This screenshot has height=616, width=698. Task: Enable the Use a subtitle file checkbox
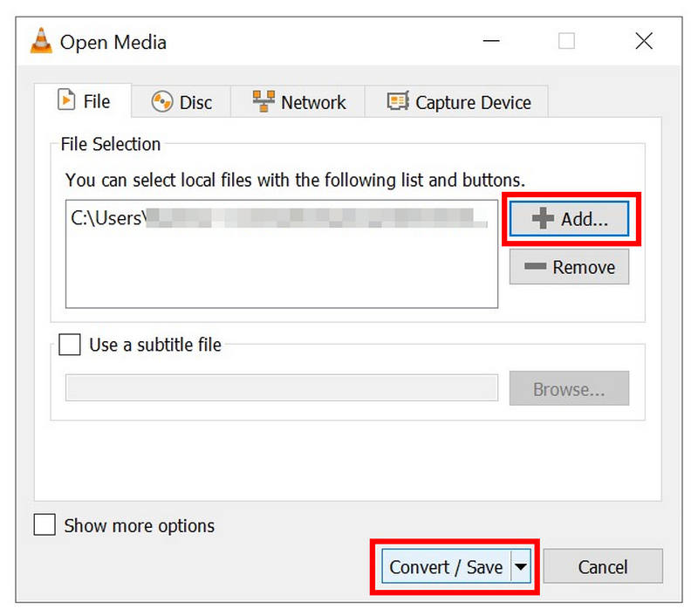pos(70,345)
